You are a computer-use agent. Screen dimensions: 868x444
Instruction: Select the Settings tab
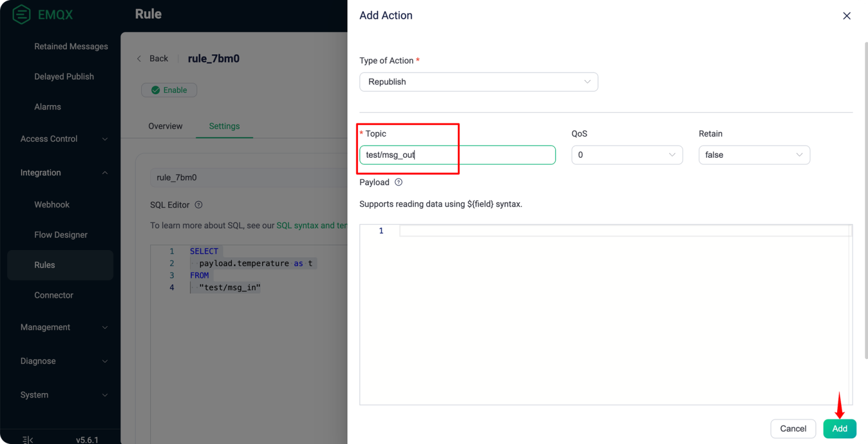(x=224, y=126)
